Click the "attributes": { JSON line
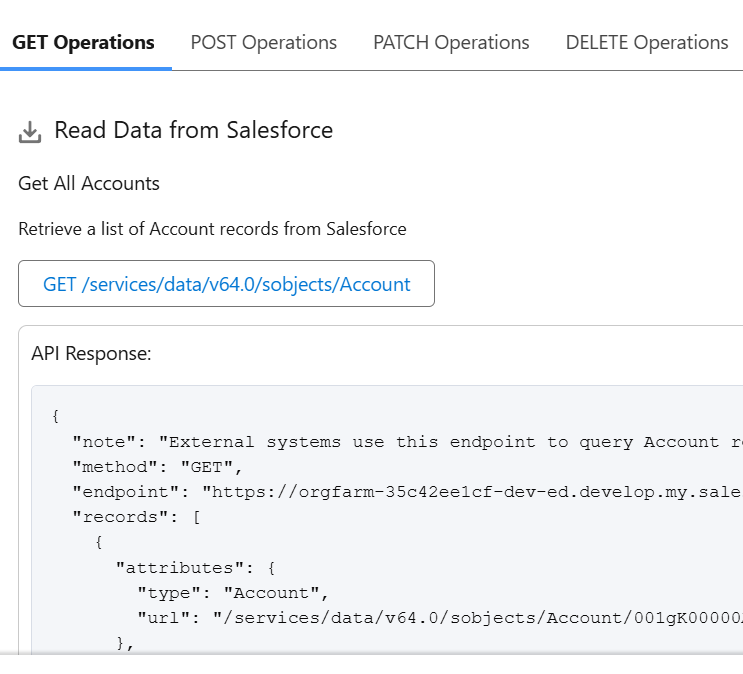This screenshot has height=674, width=743. click(x=196, y=568)
